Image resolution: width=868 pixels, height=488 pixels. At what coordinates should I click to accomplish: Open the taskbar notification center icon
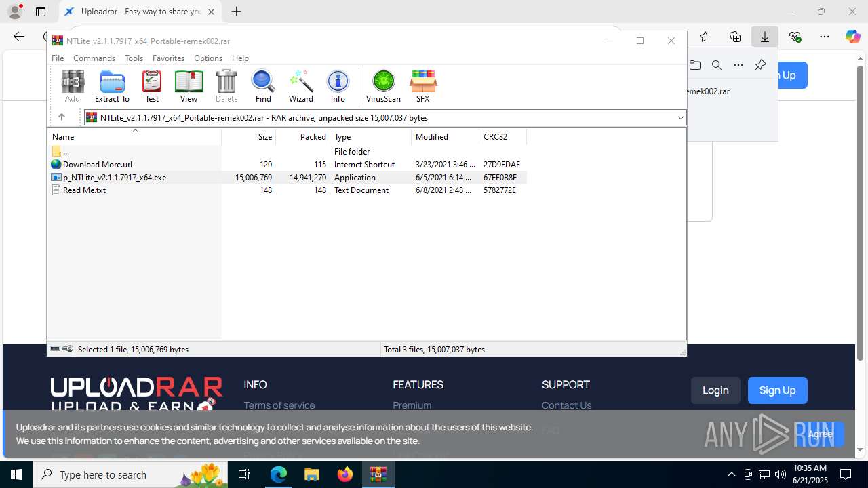tap(846, 474)
